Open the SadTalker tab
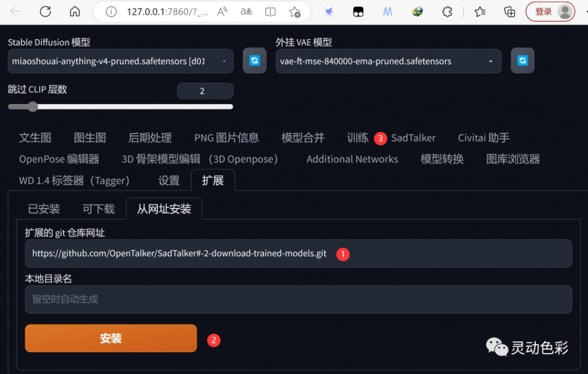 pyautogui.click(x=413, y=138)
